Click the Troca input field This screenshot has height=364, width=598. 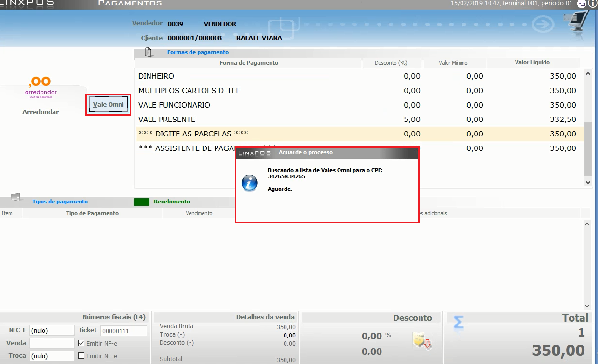[52, 356]
